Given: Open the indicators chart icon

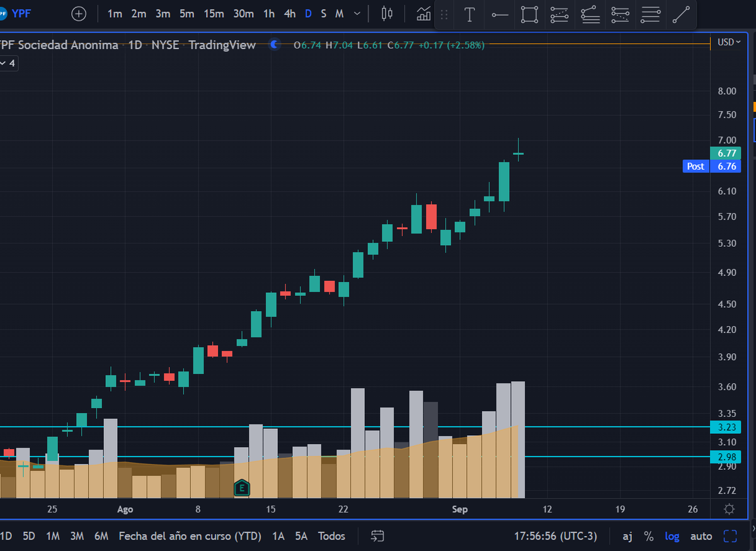Looking at the screenshot, I should point(424,13).
